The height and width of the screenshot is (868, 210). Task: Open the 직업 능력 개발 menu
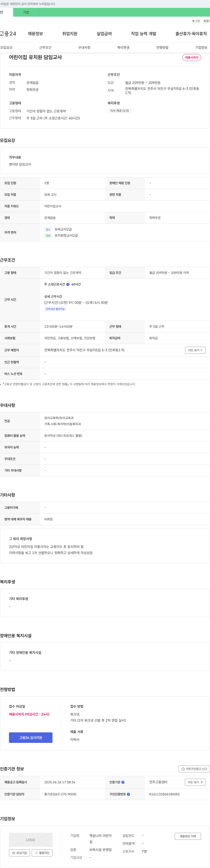click(x=143, y=34)
